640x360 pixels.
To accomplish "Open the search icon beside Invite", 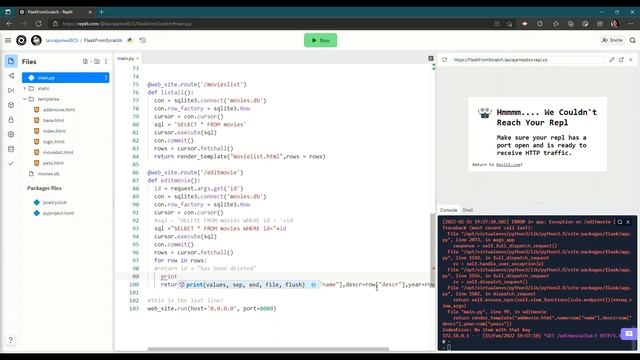I will (632, 40).
